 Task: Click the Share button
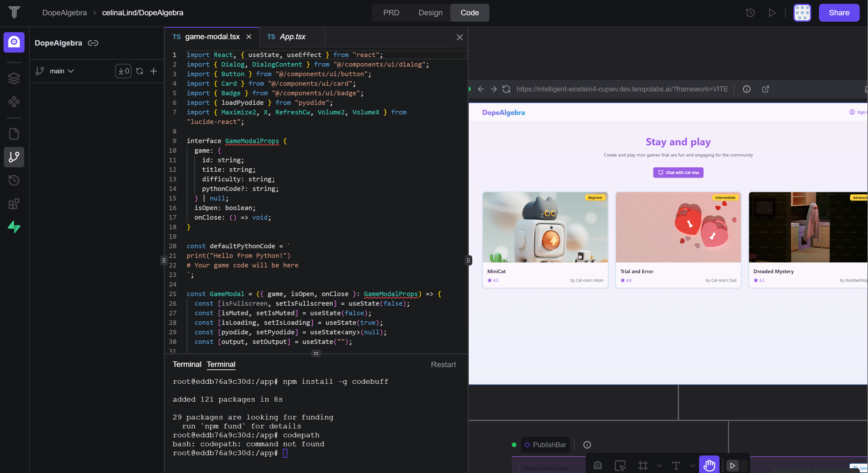(839, 13)
